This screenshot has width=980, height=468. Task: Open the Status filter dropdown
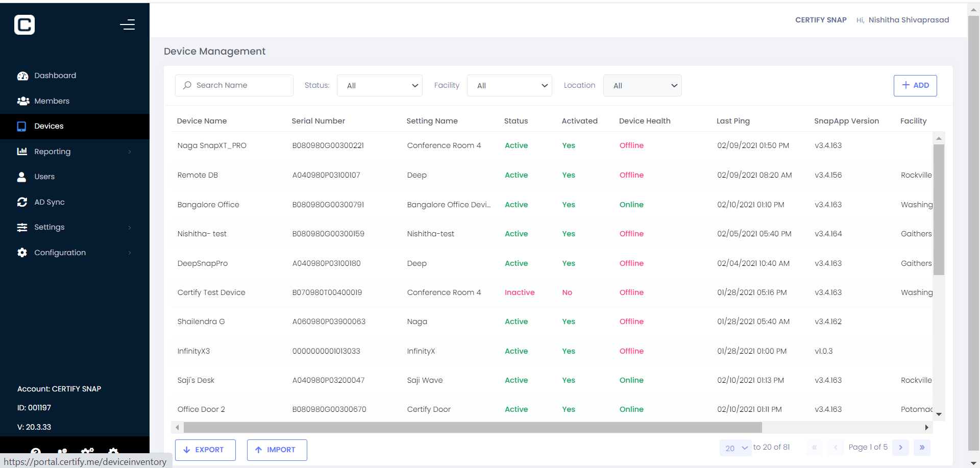[380, 86]
